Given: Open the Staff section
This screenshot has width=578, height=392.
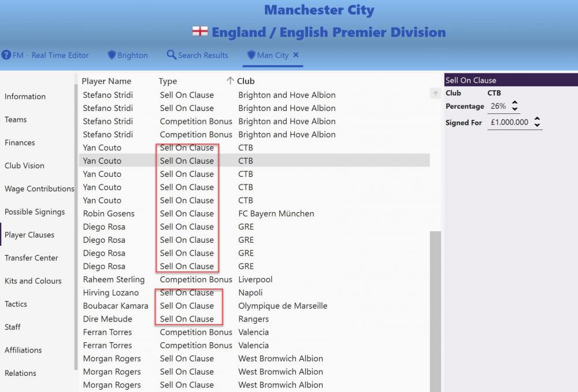Looking at the screenshot, I should pos(13,327).
